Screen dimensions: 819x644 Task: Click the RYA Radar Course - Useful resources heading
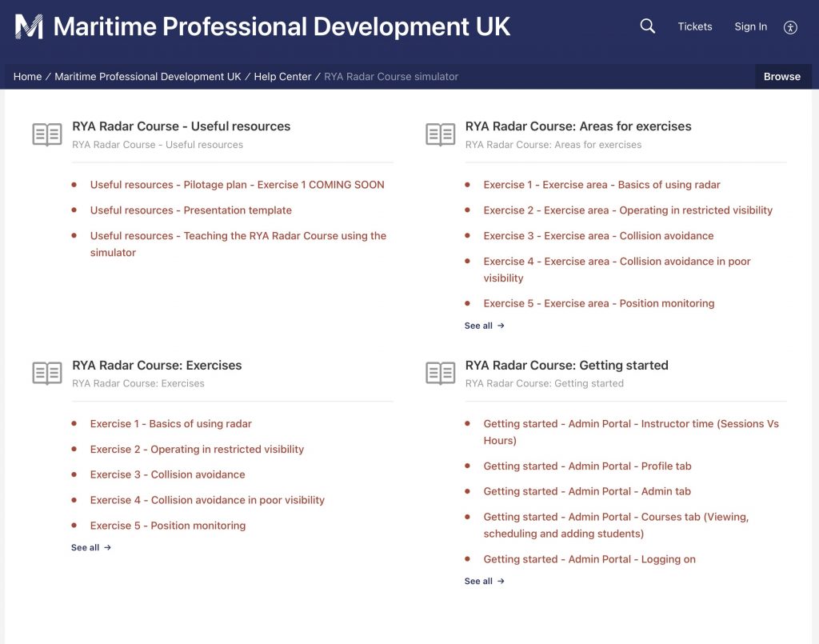181,126
